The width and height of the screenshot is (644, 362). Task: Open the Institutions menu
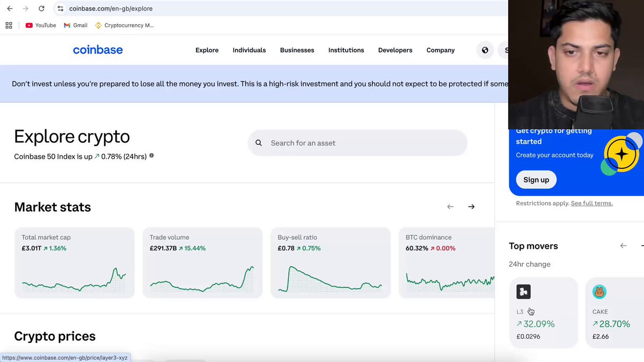pos(346,50)
